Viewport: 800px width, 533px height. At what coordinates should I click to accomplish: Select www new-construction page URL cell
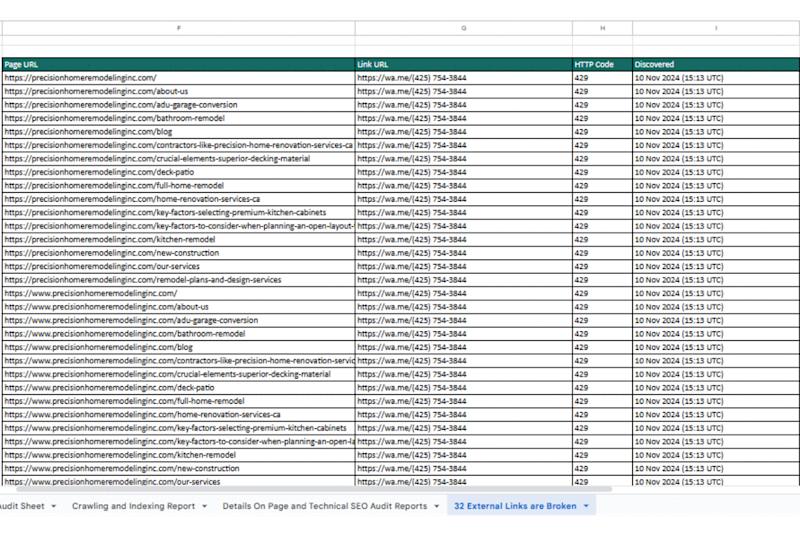(179, 468)
